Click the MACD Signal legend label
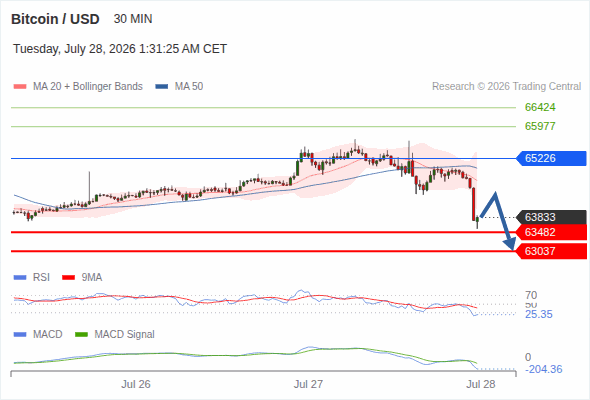 tap(125, 335)
